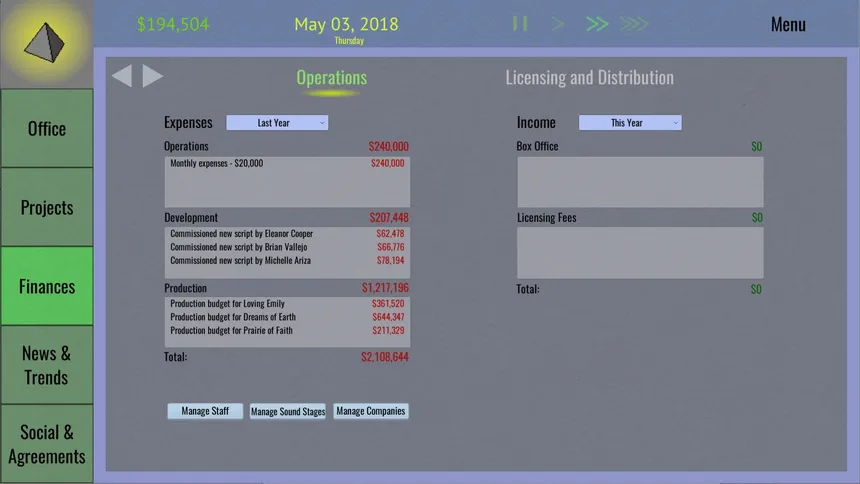Click the May 03, 2018 date
The height and width of the screenshot is (484, 860).
346,24
